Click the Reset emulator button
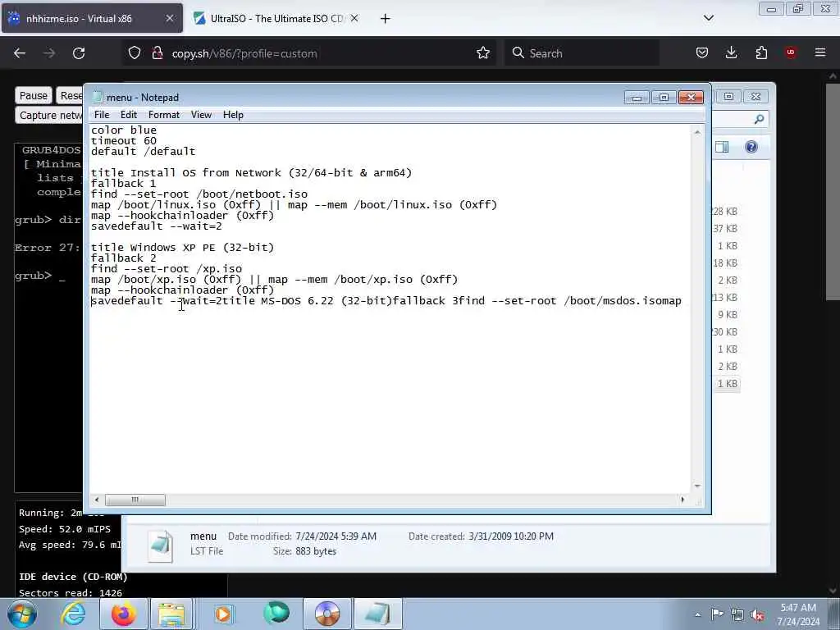This screenshot has height=630, width=840. pyautogui.click(x=70, y=95)
